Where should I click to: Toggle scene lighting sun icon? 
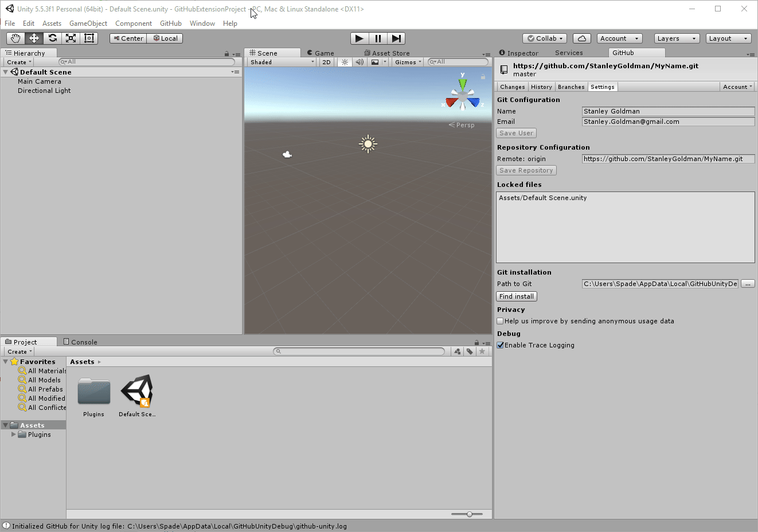pos(345,62)
